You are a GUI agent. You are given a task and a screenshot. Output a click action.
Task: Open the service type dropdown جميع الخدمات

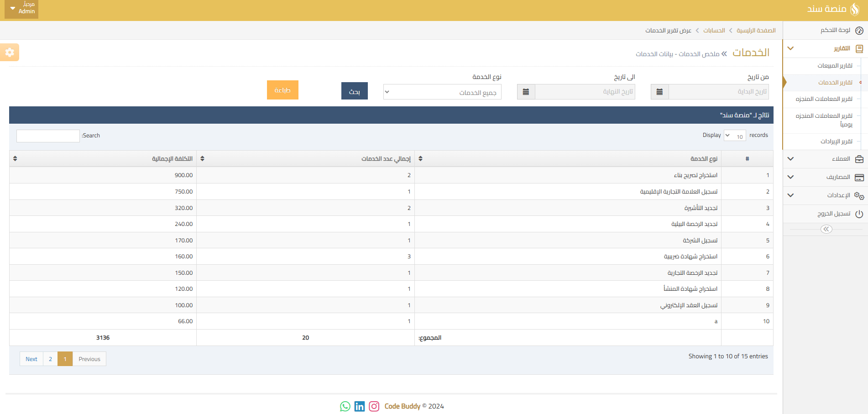tap(442, 92)
